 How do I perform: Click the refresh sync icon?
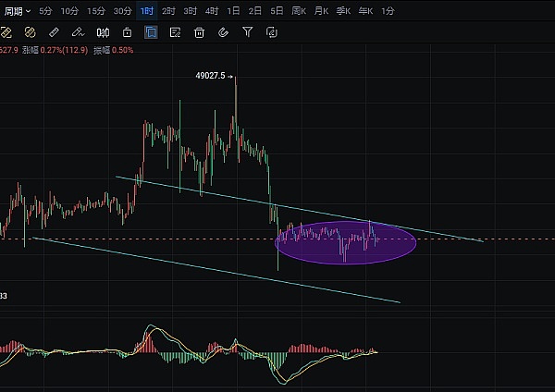point(271,32)
